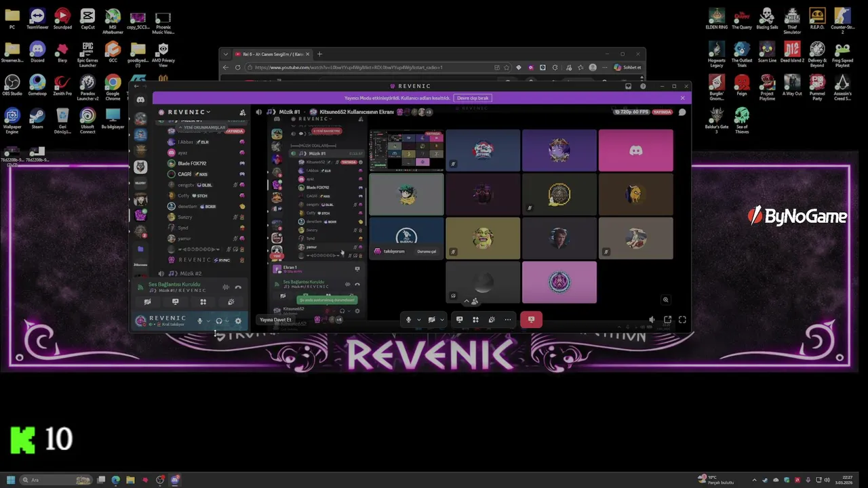Open Soundboard in voice panel
Viewport: 868px width, 488px height.
point(231,302)
